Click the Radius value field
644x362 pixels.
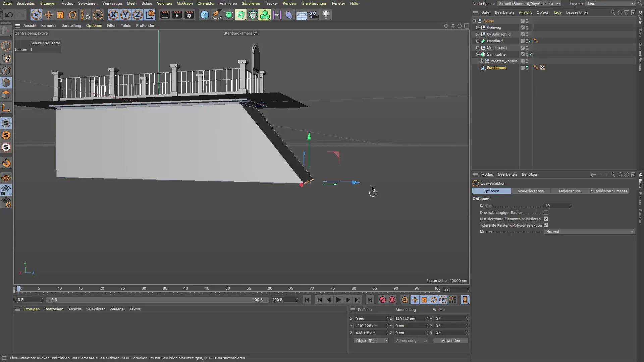coord(557,206)
